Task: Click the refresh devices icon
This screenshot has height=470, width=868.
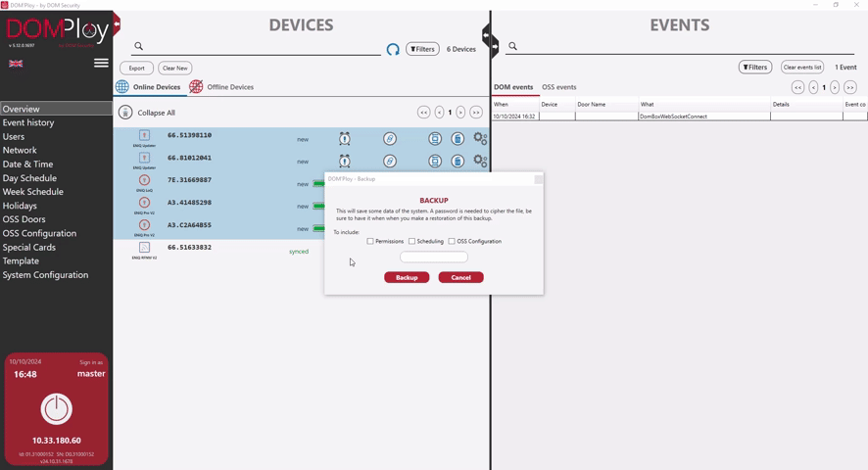Action: click(x=393, y=50)
